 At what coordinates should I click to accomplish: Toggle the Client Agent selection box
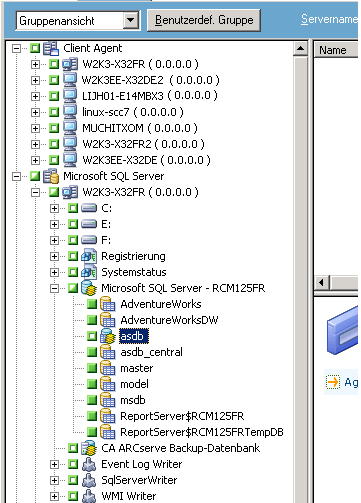(35, 48)
